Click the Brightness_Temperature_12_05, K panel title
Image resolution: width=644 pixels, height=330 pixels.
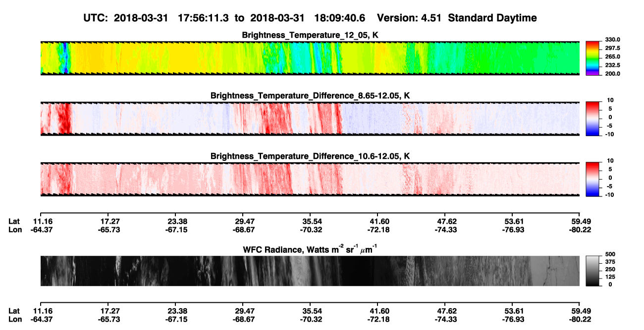(310, 35)
